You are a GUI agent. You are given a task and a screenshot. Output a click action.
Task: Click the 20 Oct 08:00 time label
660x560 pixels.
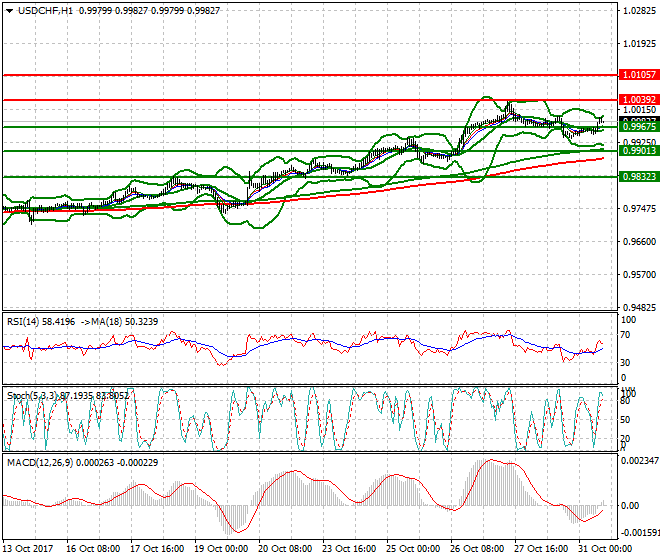tap(285, 549)
